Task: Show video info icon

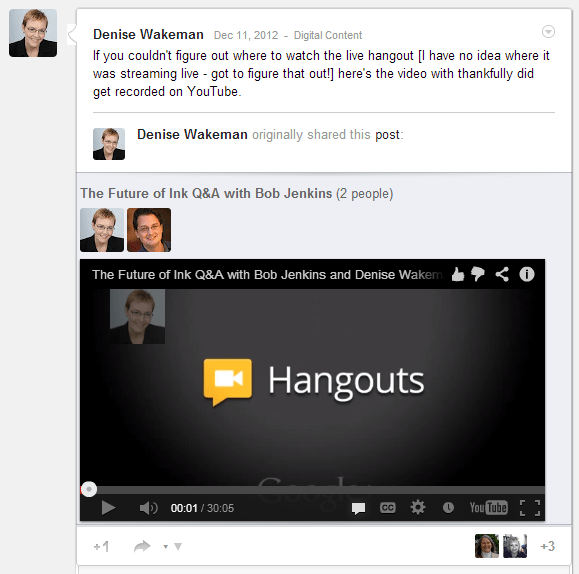Action: coord(527,274)
